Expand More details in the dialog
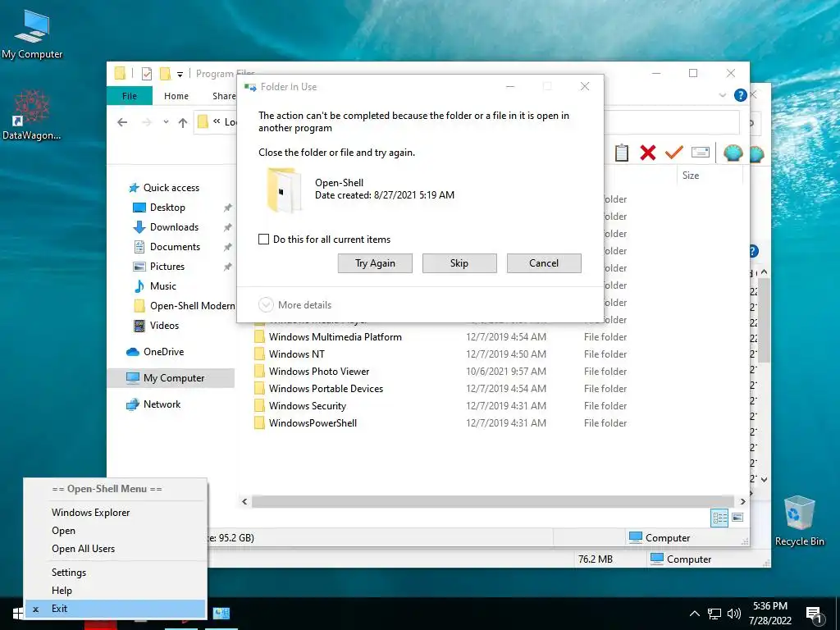840x630 pixels. tap(295, 305)
